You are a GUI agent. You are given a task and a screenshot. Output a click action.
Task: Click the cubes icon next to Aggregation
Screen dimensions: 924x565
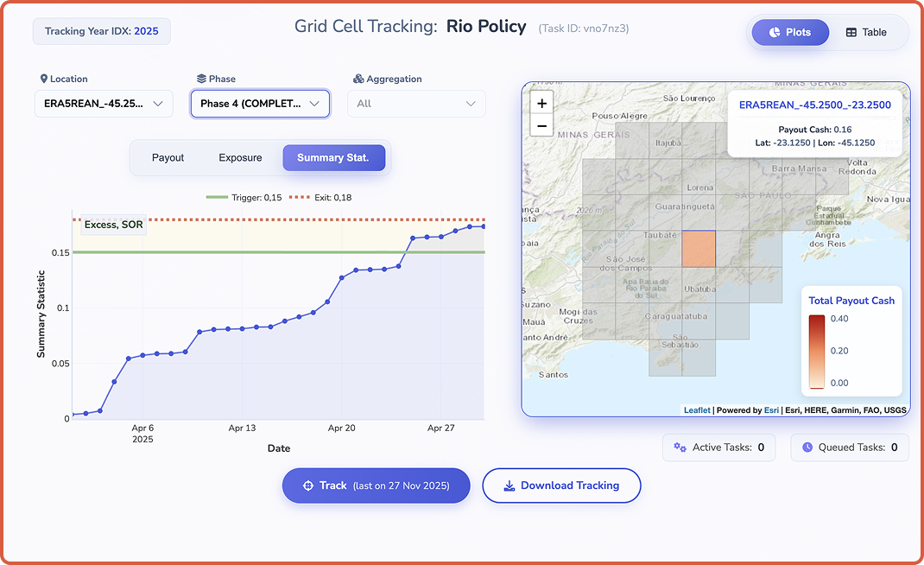[x=358, y=79]
